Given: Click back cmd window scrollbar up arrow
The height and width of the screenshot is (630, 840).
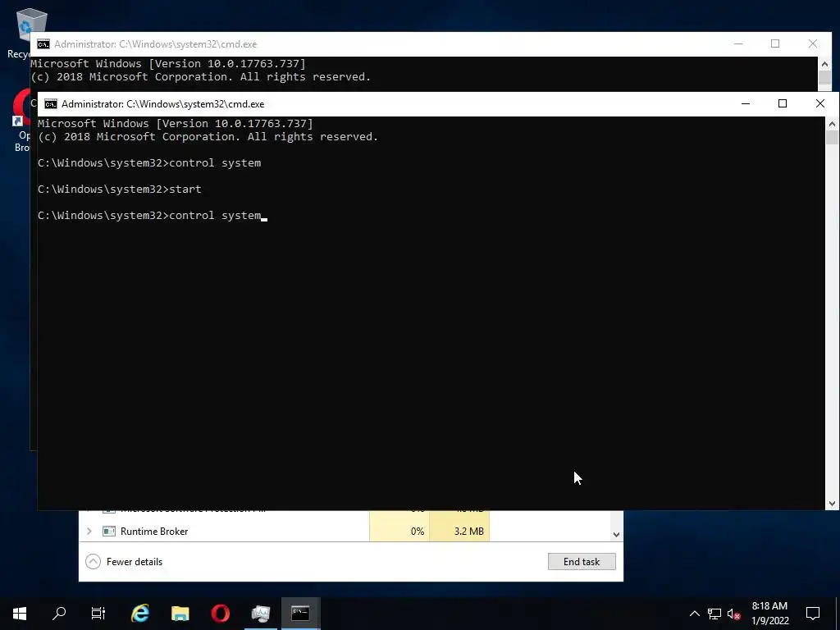Looking at the screenshot, I should [825, 64].
